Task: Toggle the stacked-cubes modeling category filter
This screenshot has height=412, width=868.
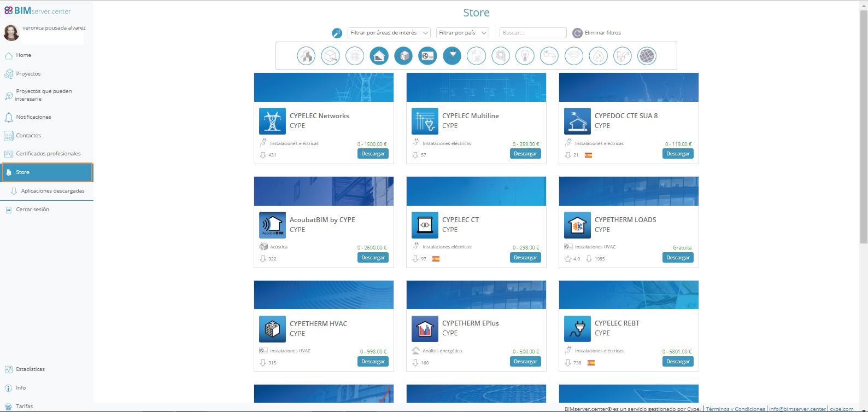Action: coord(306,56)
